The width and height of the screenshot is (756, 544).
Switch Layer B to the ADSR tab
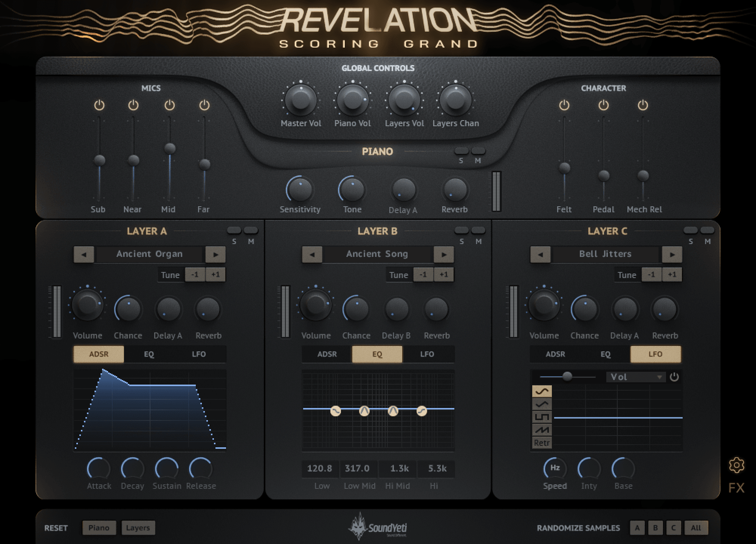[x=327, y=354]
